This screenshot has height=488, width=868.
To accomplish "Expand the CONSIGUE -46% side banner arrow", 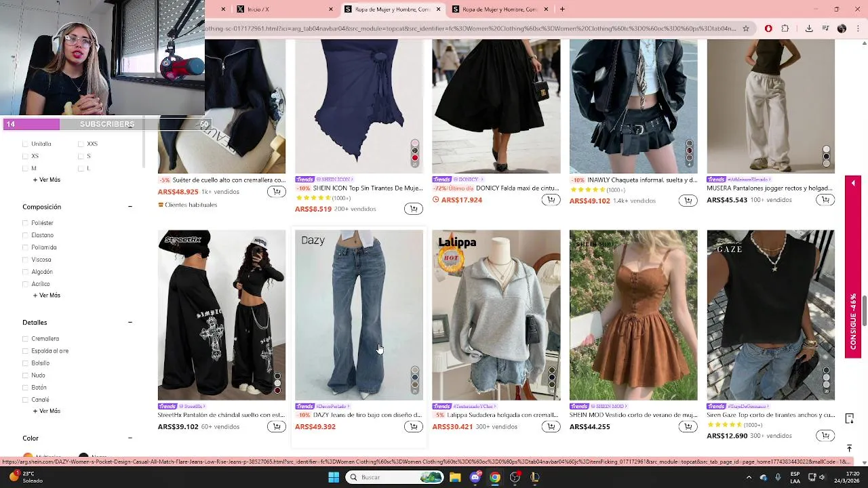I will coord(853,183).
